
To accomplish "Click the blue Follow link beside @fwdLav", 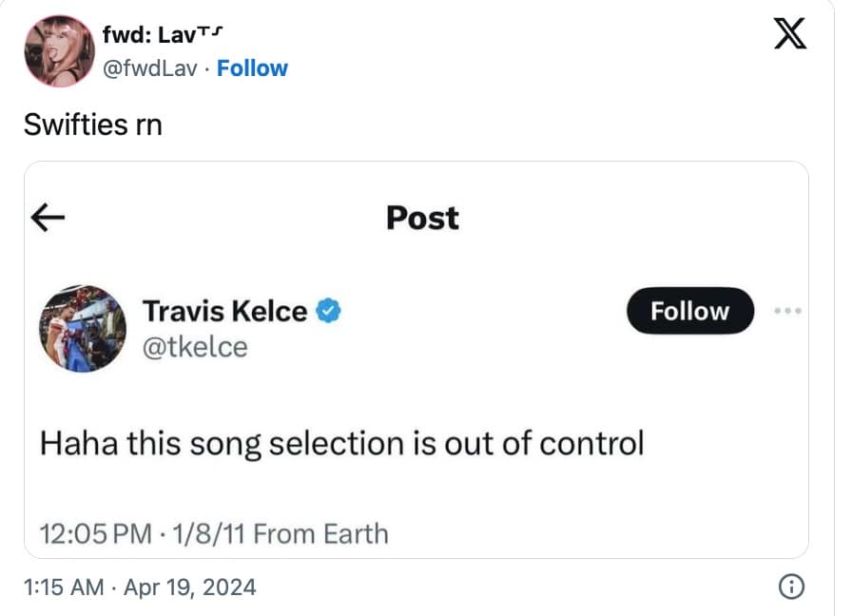I will click(x=252, y=68).
